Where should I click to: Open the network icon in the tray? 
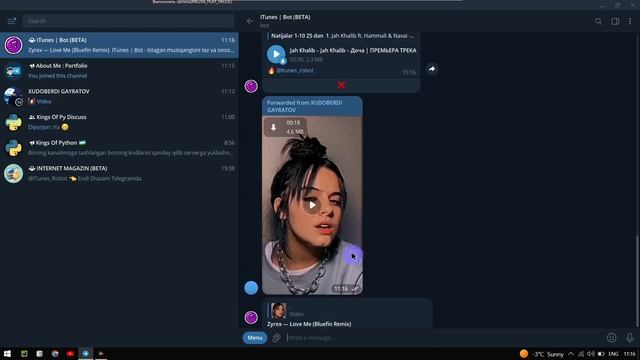pos(581,354)
